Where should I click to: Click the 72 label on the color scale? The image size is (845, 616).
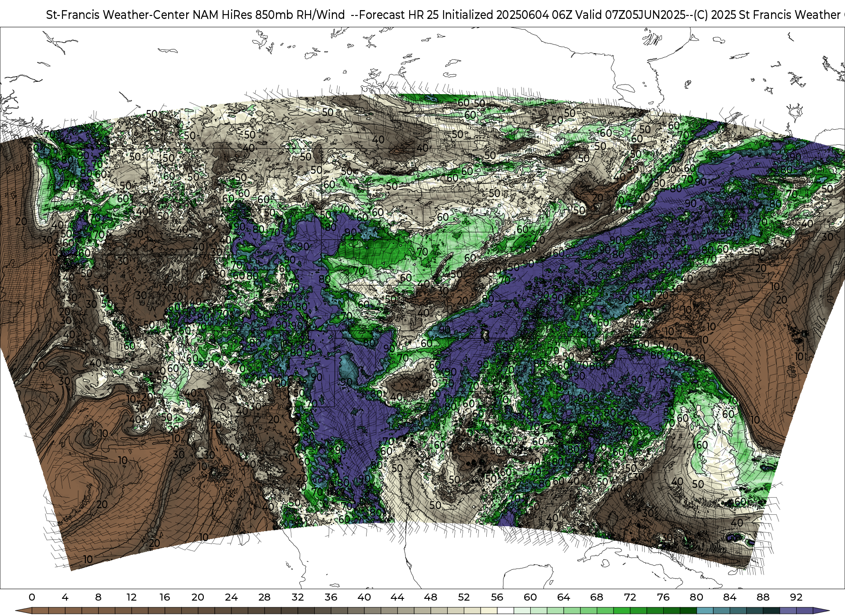coord(630,597)
